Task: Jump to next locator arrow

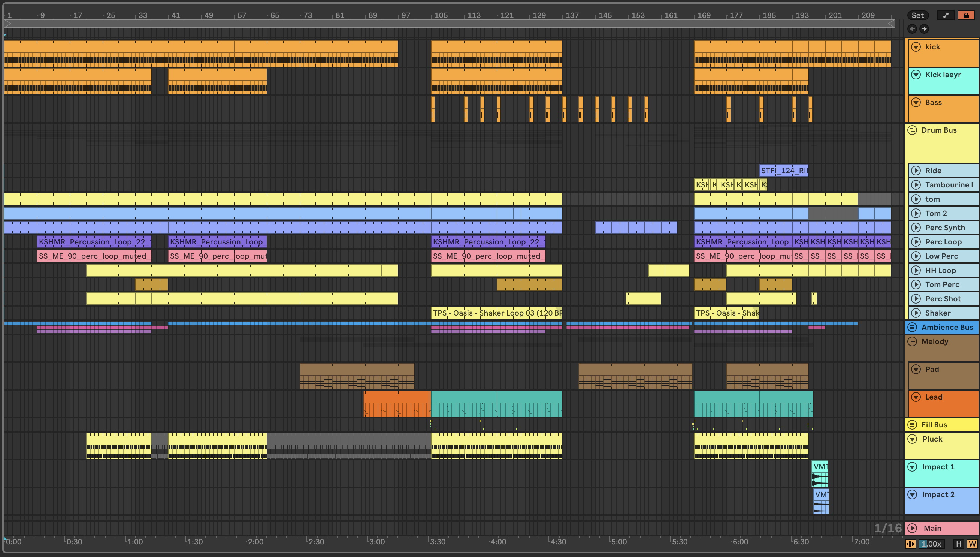Action: click(924, 29)
